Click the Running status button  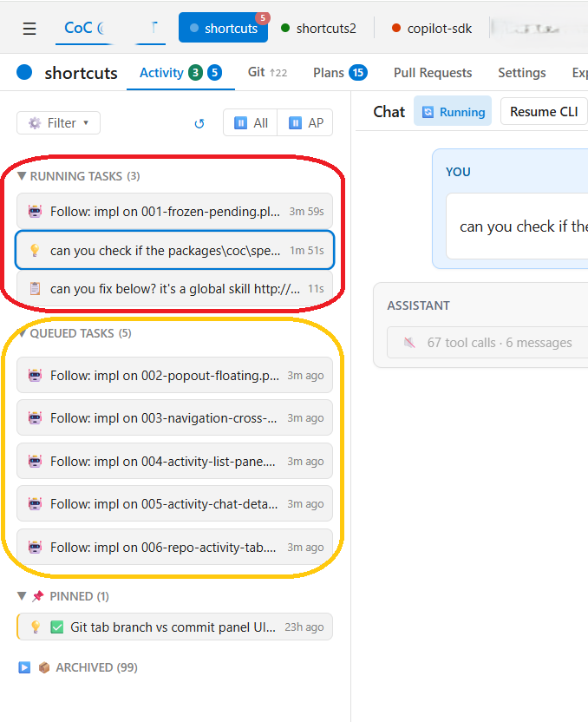(x=453, y=111)
